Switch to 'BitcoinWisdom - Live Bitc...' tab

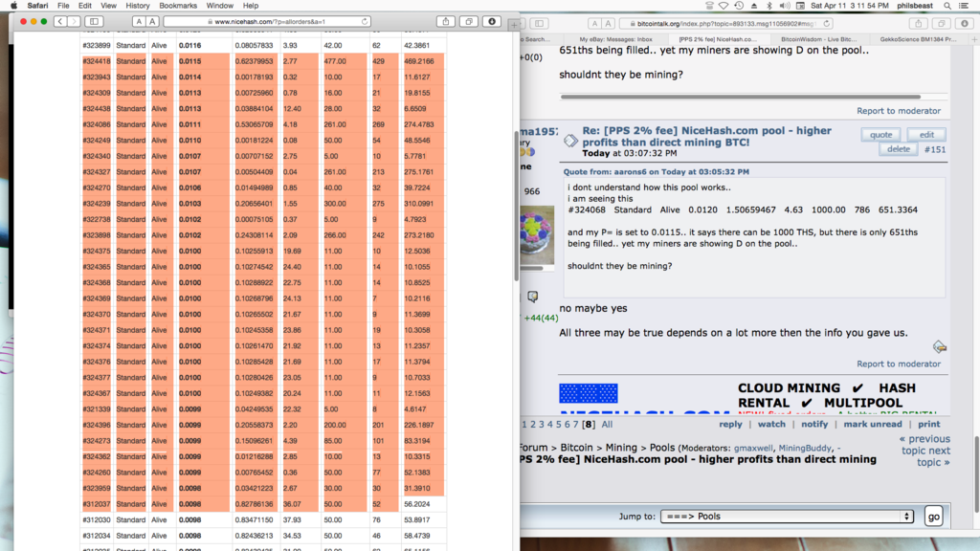click(818, 38)
